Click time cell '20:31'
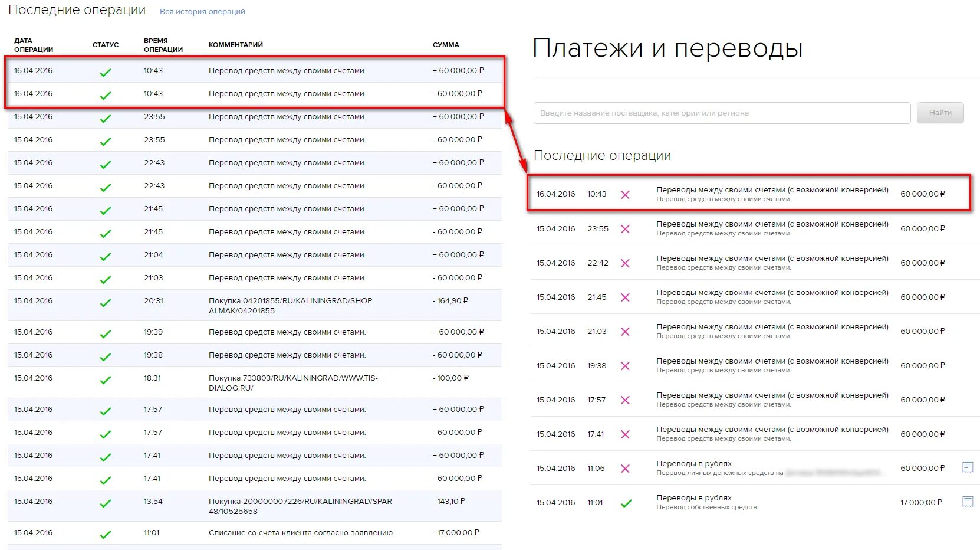This screenshot has width=980, height=550. 153,300
